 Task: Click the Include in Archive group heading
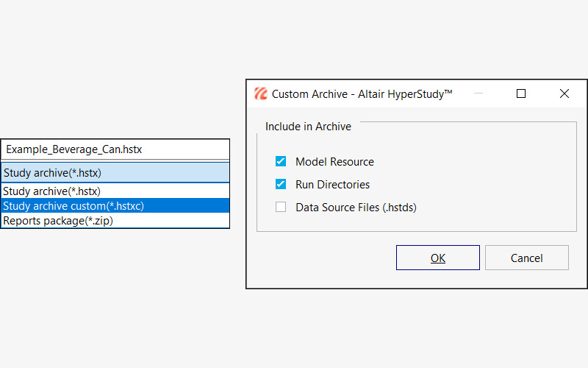pos(308,127)
